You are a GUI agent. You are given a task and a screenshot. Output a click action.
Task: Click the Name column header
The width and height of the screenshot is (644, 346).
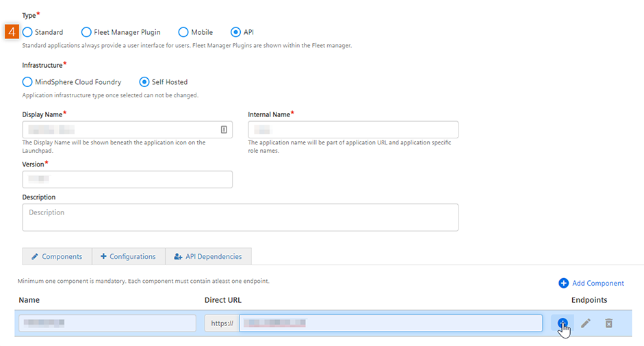[29, 300]
